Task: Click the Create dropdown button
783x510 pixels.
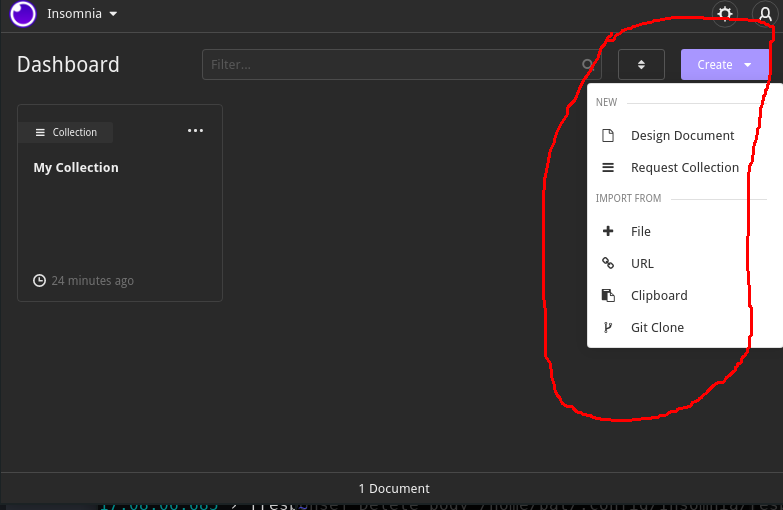Action: click(725, 64)
